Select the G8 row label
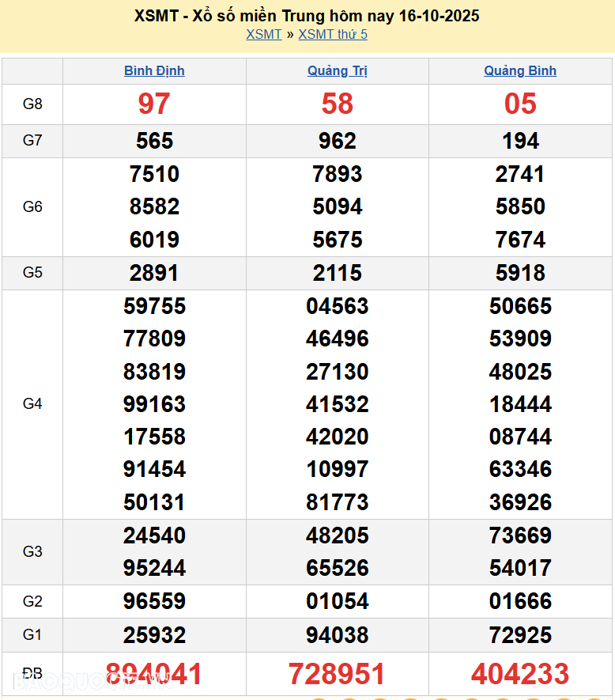Screen dimensions: 615x700 [x=32, y=104]
